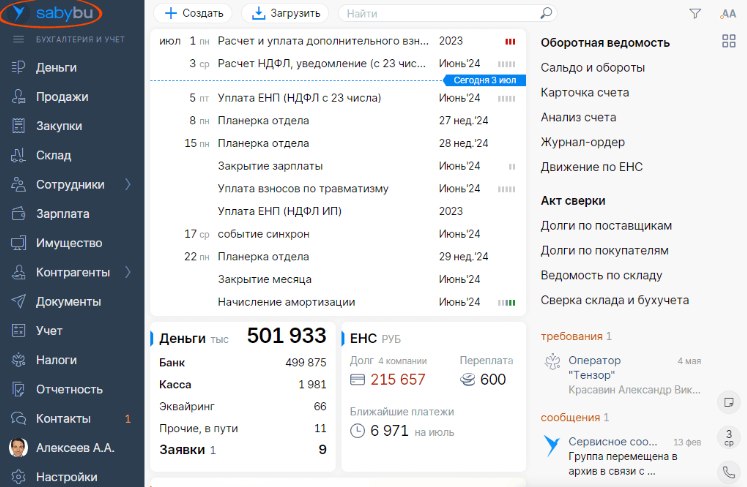
Task: Click the coins icon beside Переплата 600
Action: pos(467,380)
